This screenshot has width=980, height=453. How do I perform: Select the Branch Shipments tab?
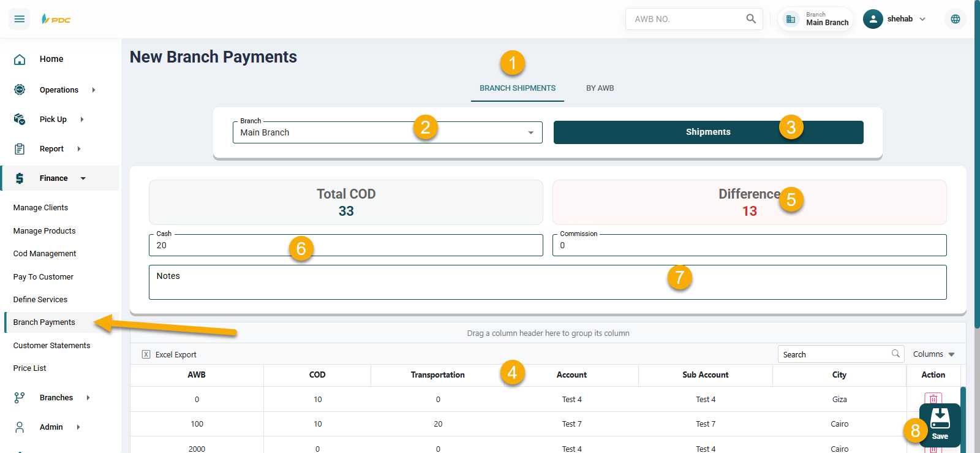point(518,88)
